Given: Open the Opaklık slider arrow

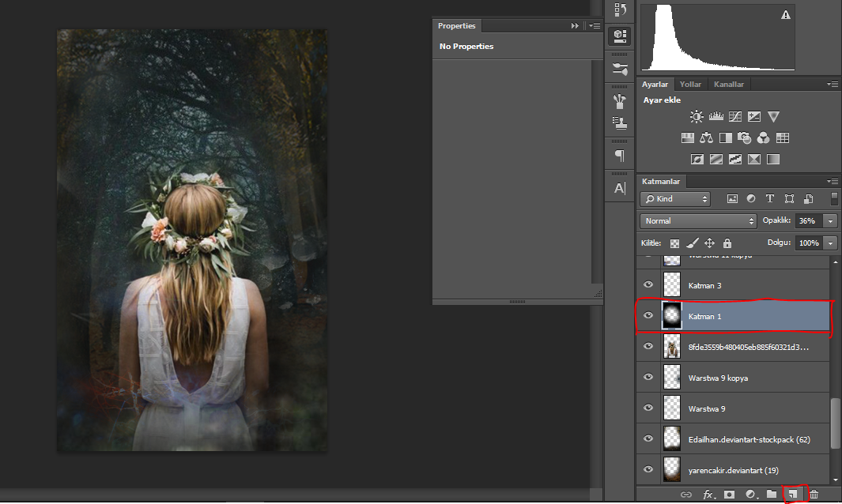Looking at the screenshot, I should tap(831, 220).
